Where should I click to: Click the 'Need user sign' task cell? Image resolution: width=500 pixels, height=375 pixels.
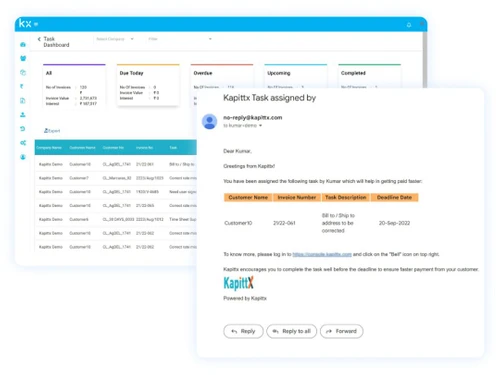(x=183, y=192)
